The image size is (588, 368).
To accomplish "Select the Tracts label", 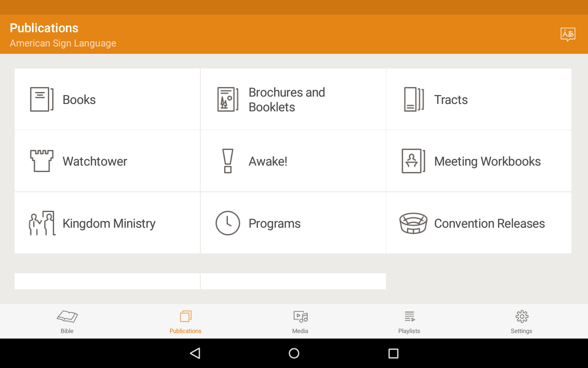I will pos(451,100).
